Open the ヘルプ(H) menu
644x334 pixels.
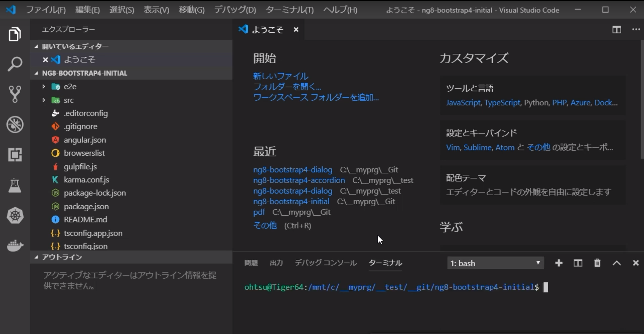click(x=340, y=10)
